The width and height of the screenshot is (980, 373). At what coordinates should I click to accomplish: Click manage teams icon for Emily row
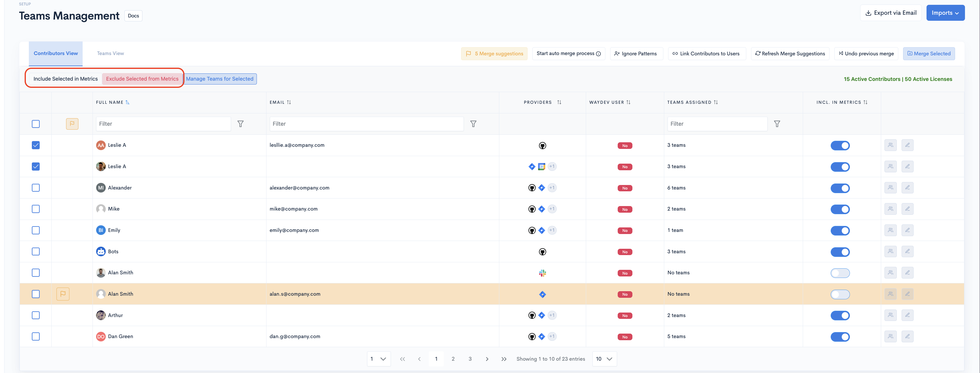point(890,230)
